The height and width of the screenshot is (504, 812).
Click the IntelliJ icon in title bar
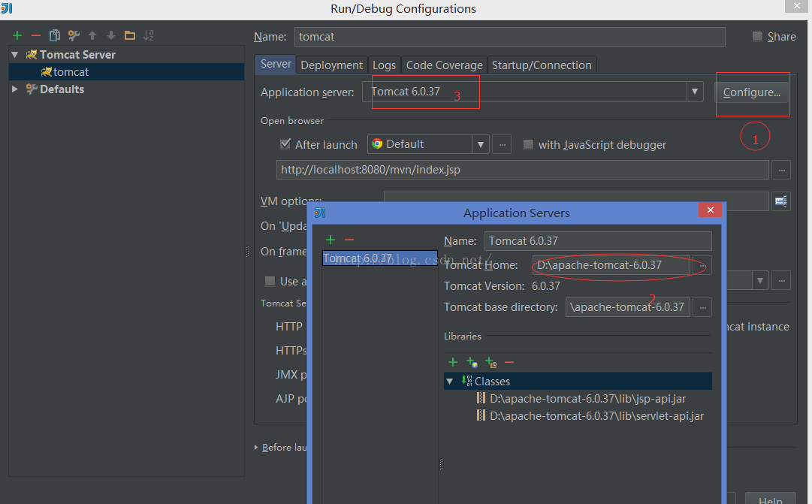(x=7, y=8)
